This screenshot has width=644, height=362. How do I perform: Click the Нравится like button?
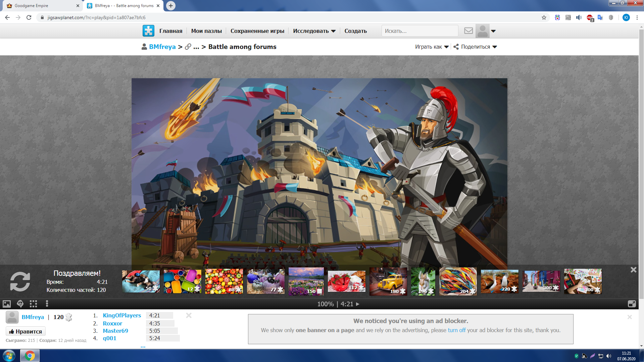coord(26,331)
